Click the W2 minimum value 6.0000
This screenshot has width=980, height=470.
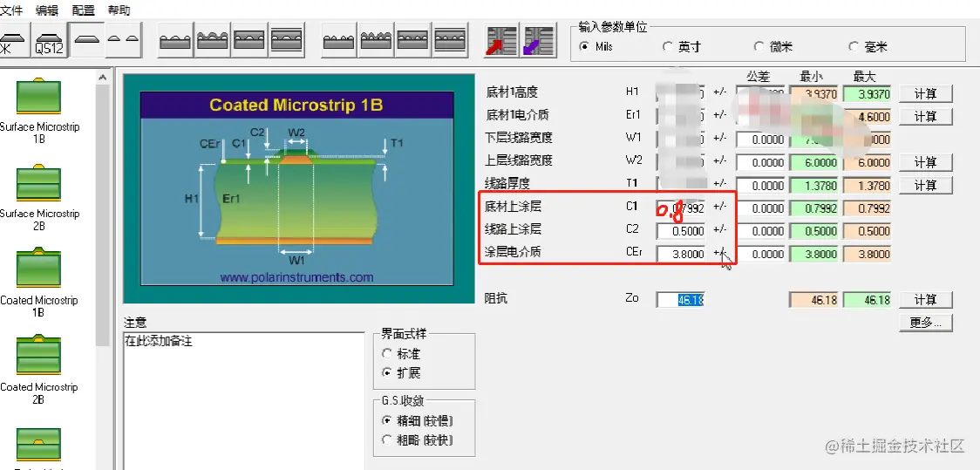(x=813, y=162)
